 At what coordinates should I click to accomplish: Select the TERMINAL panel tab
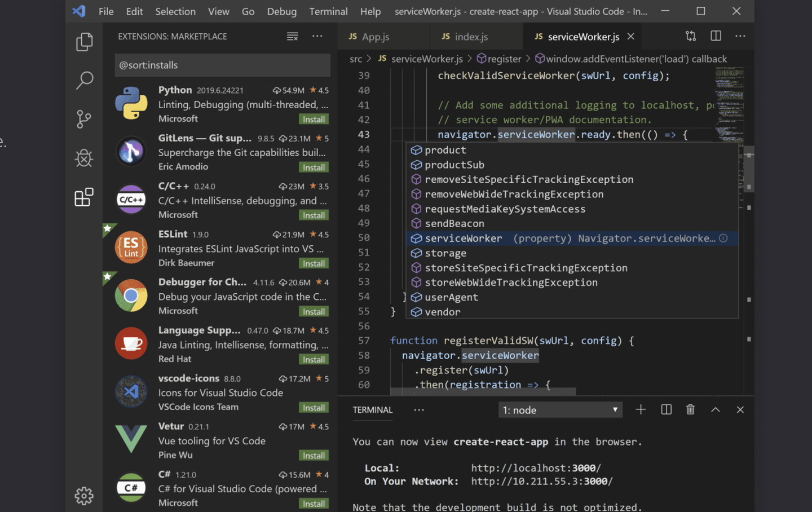pos(373,410)
